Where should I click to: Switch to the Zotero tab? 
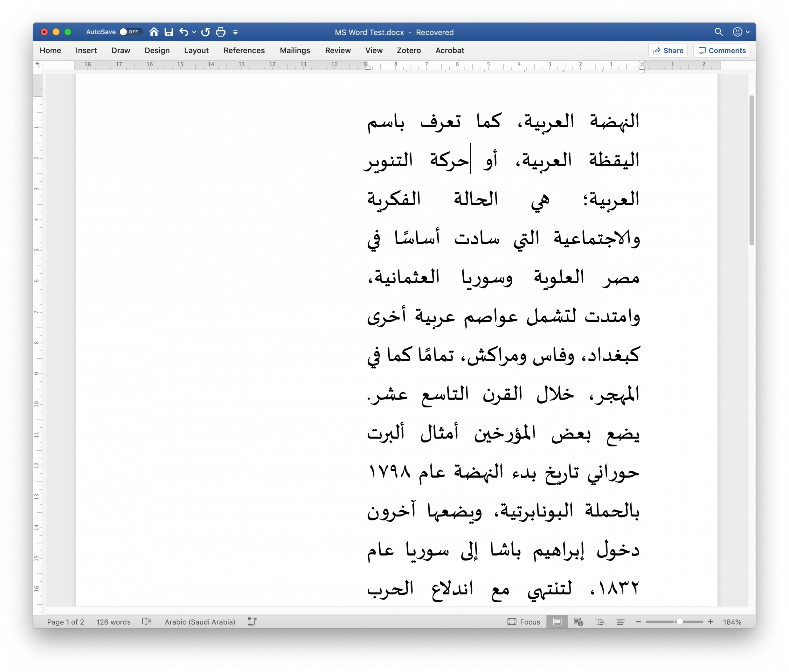pyautogui.click(x=409, y=51)
